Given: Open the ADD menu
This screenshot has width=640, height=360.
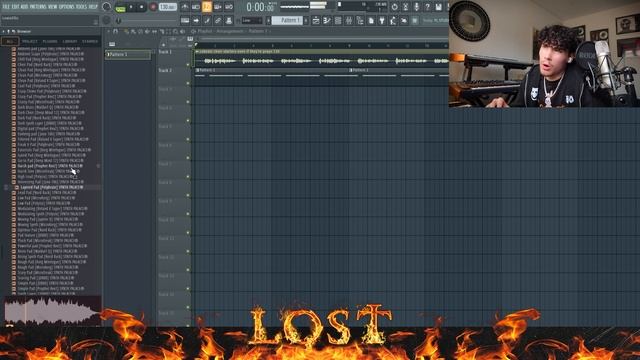Looking at the screenshot, I should [24, 7].
